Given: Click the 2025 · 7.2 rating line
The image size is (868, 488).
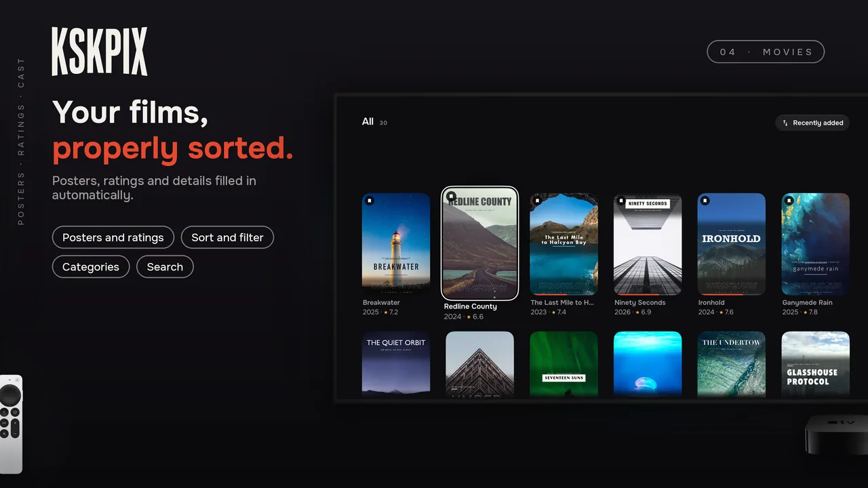Looking at the screenshot, I should [x=380, y=312].
